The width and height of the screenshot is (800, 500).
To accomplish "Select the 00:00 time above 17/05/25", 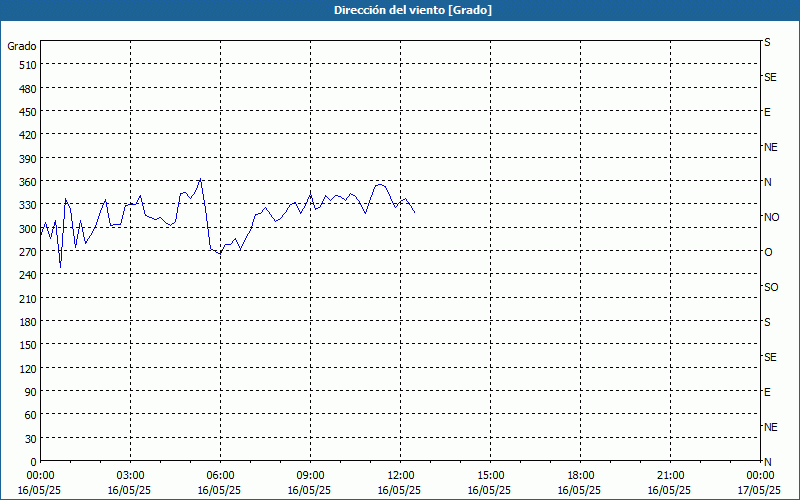I will (760, 476).
